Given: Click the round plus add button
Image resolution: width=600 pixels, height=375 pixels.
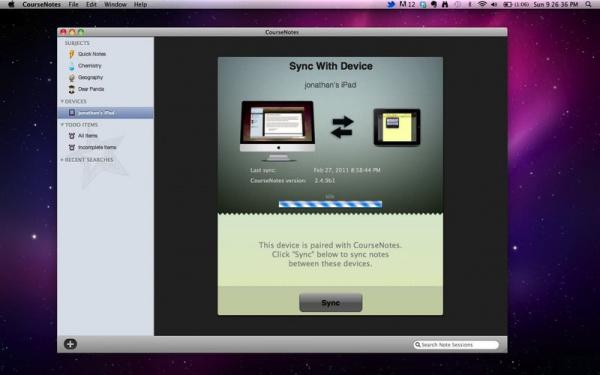Looking at the screenshot, I should pos(70,344).
